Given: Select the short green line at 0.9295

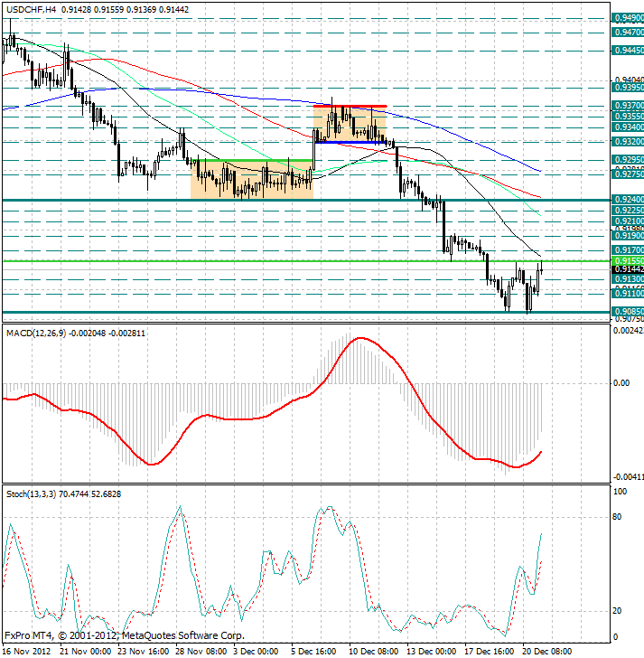Looking at the screenshot, I should 252,160.
